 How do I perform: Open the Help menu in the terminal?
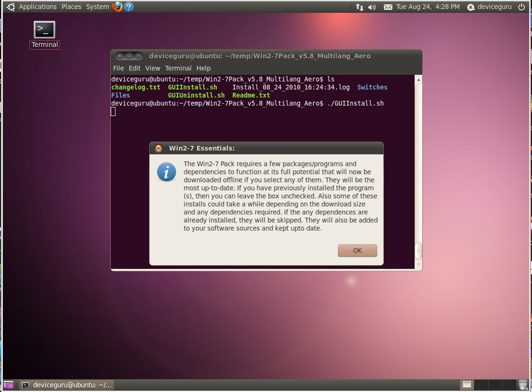click(x=203, y=68)
